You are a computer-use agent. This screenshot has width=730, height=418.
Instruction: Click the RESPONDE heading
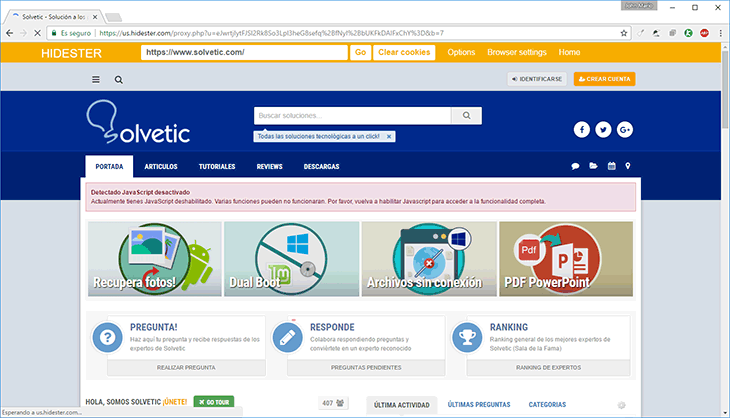click(332, 327)
